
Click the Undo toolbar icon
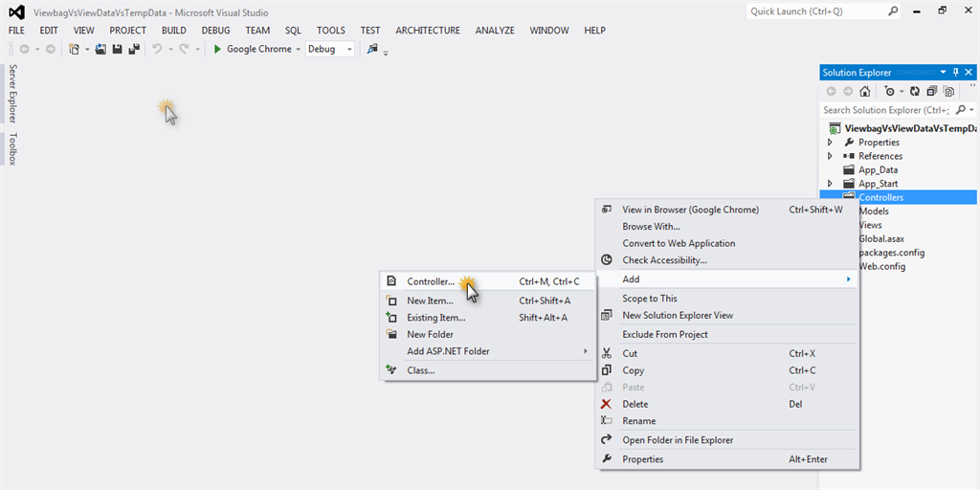pos(157,49)
